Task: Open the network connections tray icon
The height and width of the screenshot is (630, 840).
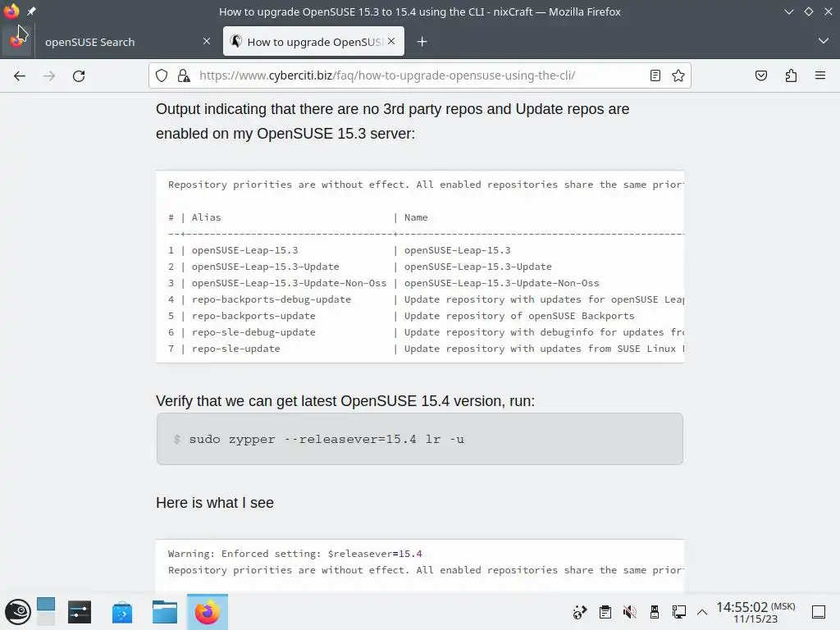Action: pyautogui.click(x=678, y=612)
